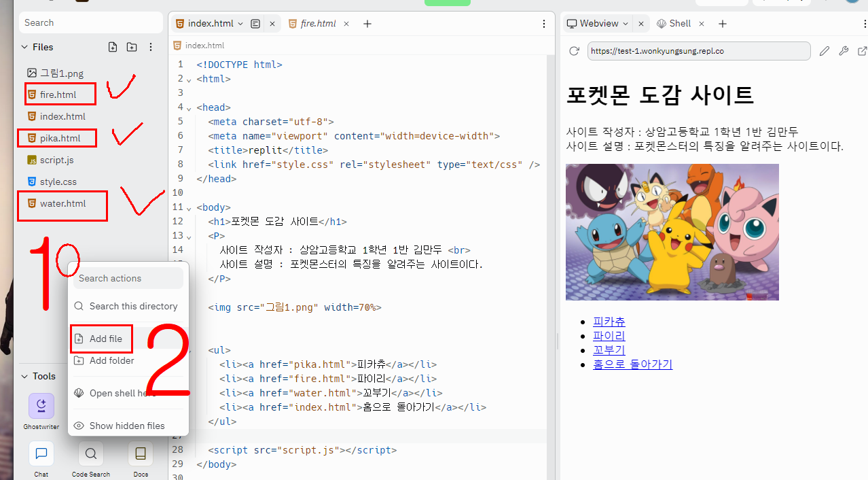Fold the html tag at line 2
Viewport: 868px width, 480px height.
(189, 80)
